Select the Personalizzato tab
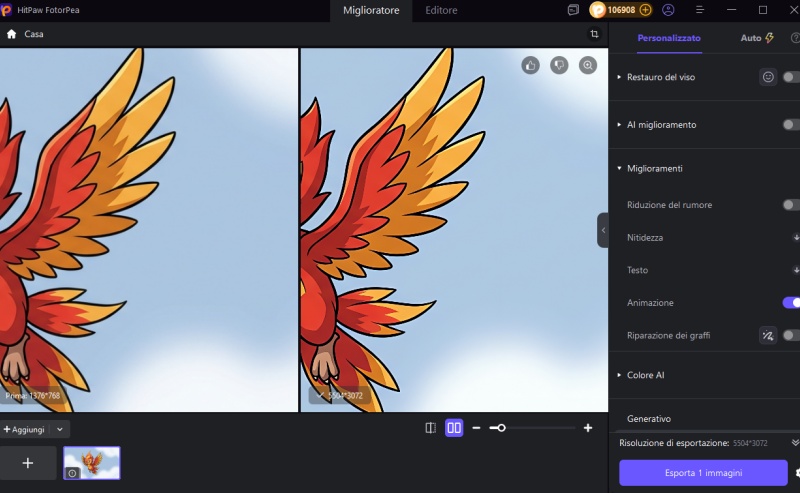Screen dimensions: 800x493 [669, 38]
